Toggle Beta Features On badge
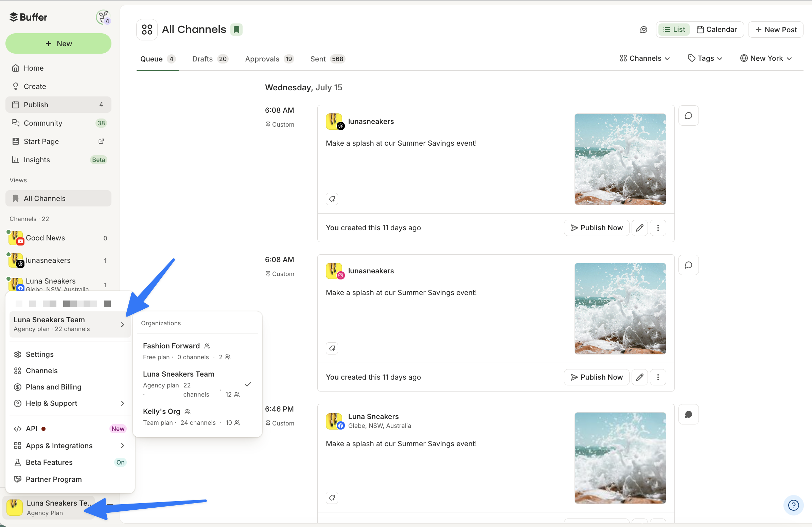Screen dimensions: 812x527 (120, 462)
